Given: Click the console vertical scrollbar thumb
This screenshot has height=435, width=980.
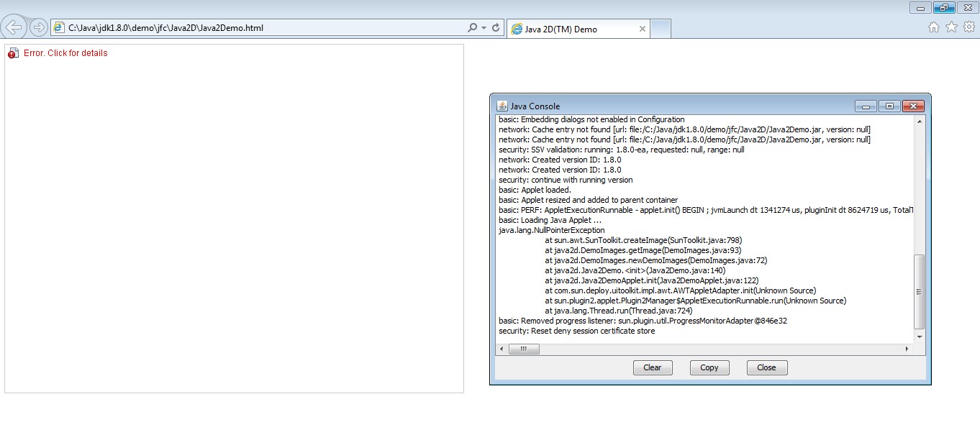Looking at the screenshot, I should click(919, 291).
